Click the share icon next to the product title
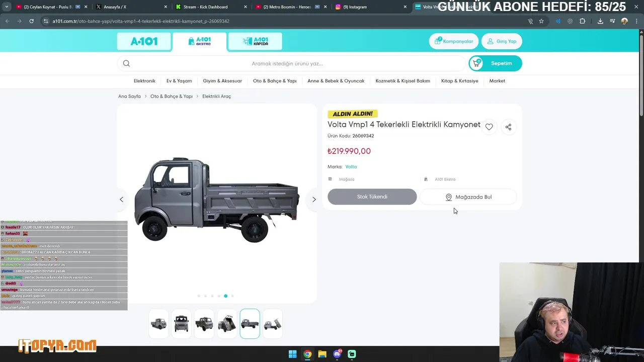 pyautogui.click(x=508, y=127)
